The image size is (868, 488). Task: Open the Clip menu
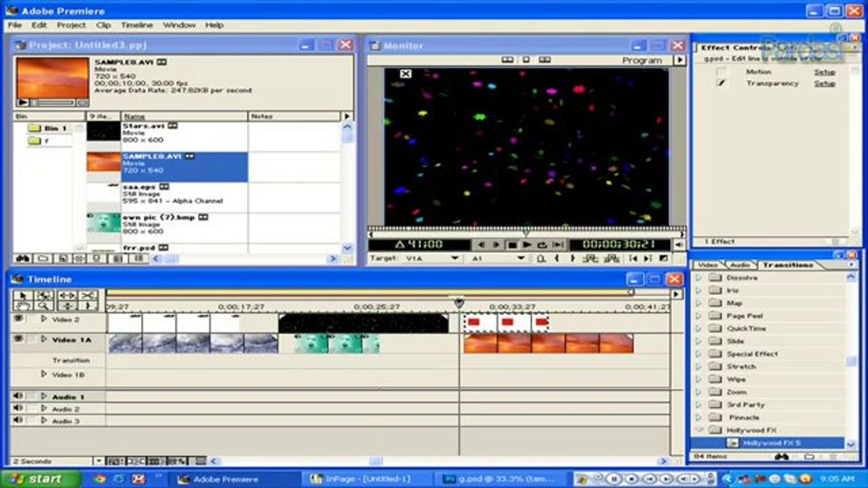(x=103, y=25)
